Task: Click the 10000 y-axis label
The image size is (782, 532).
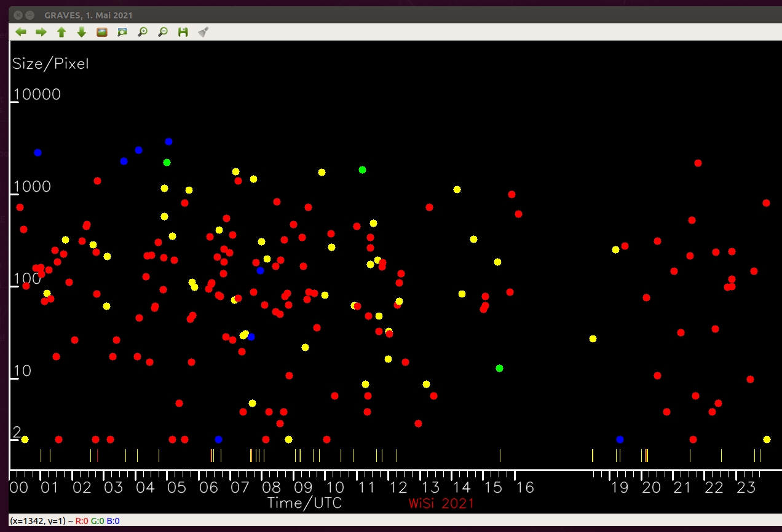Action: pyautogui.click(x=37, y=94)
